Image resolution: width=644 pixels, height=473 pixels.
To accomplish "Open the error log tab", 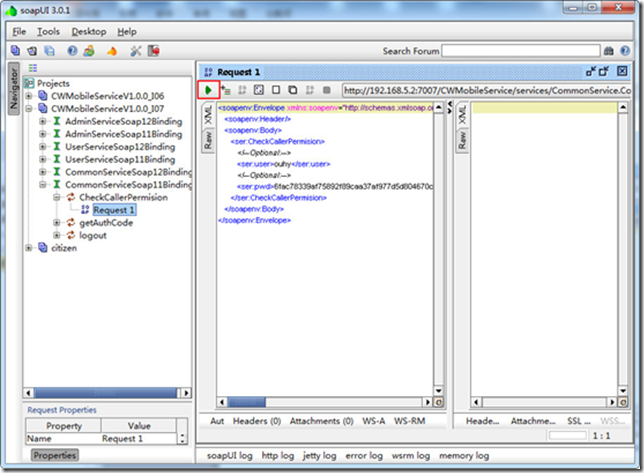I will coord(363,455).
